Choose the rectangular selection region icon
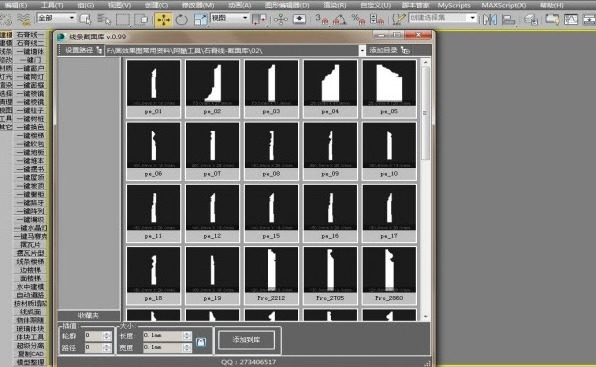596x367 pixels. [123, 19]
